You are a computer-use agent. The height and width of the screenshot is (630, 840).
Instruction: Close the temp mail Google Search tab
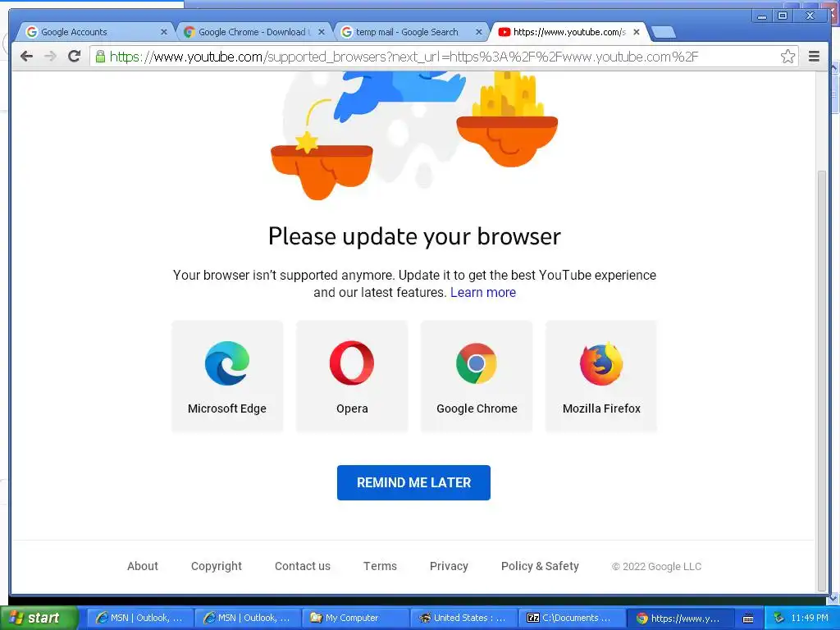[x=479, y=32]
